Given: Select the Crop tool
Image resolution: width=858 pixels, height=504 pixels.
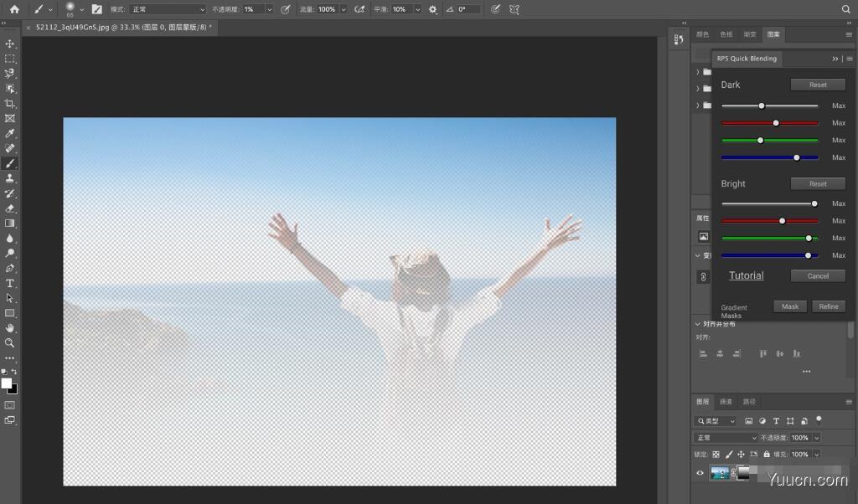Looking at the screenshot, I should coord(10,101).
